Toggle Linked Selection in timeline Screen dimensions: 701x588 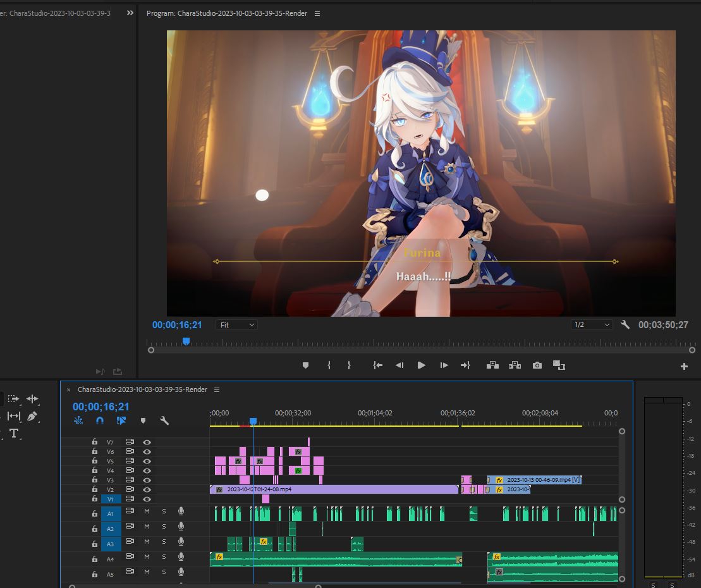coord(121,420)
